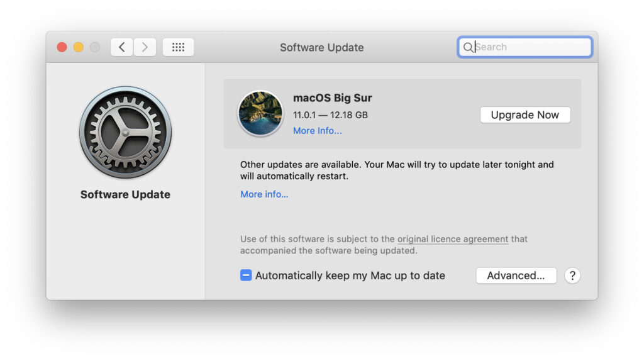Show all preferences with the grid button
This screenshot has width=644, height=361.
pyautogui.click(x=178, y=47)
